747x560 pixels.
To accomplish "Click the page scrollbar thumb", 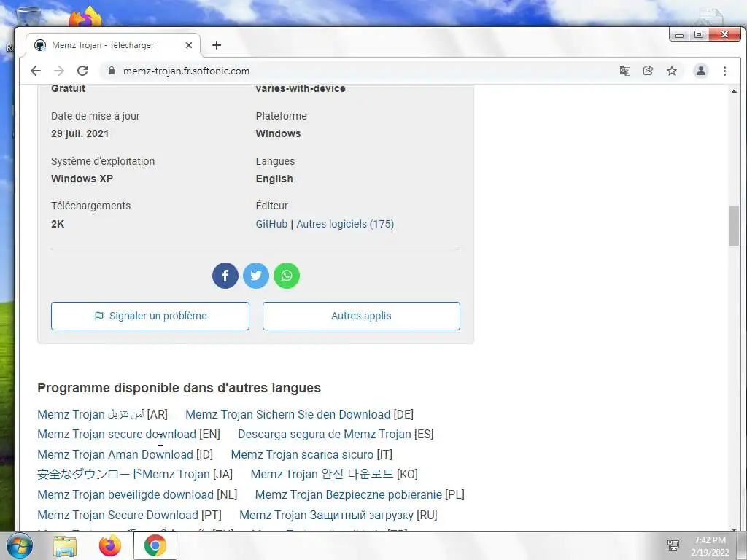I will tap(734, 226).
